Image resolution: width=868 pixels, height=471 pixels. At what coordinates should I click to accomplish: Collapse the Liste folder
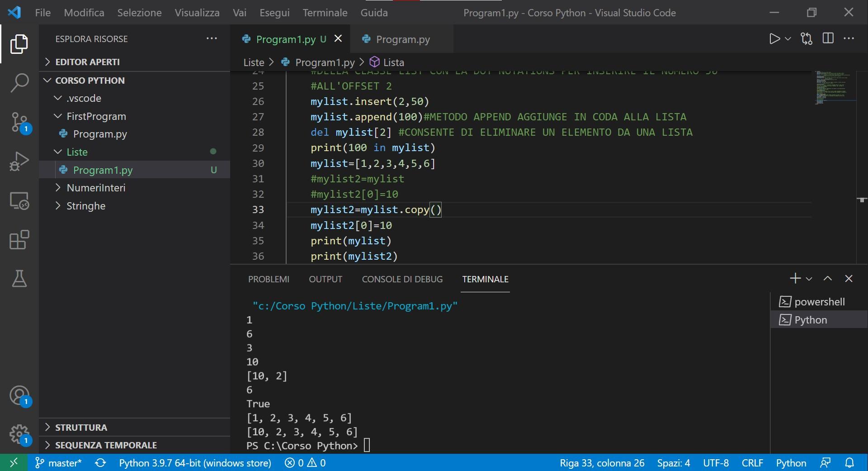pos(135,152)
